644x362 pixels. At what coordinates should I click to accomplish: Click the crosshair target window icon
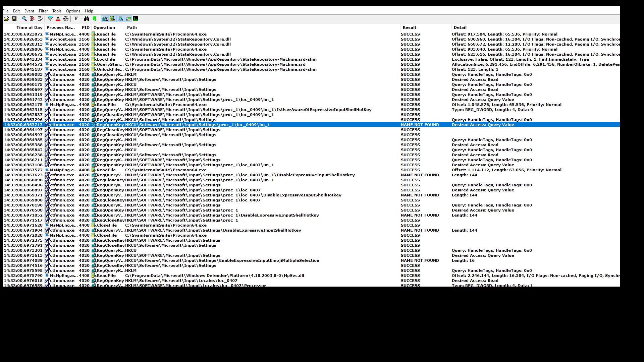pyautogui.click(x=66, y=19)
